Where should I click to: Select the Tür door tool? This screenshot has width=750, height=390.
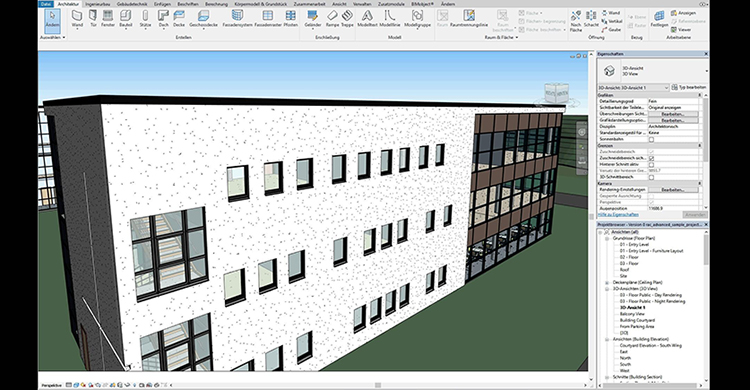pyautogui.click(x=92, y=19)
